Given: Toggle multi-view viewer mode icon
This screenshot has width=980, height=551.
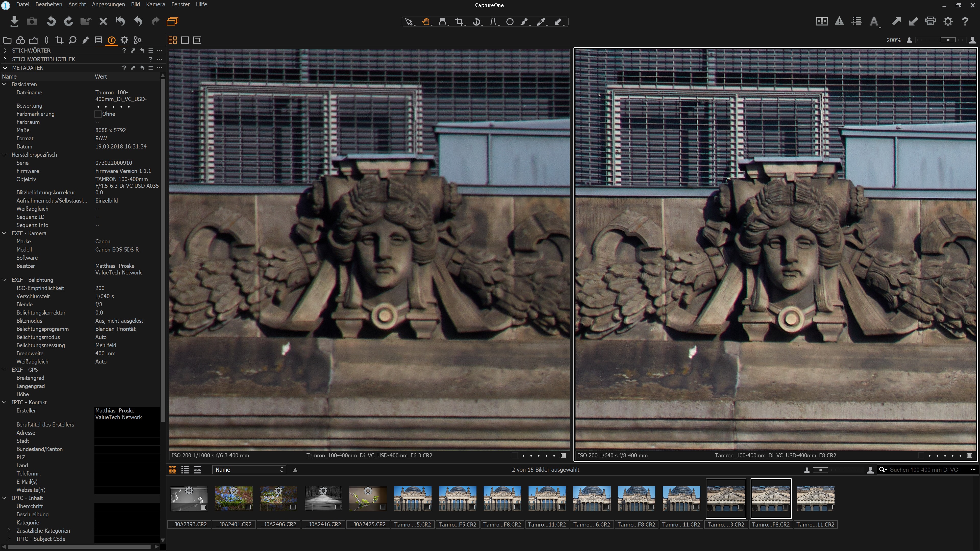Looking at the screenshot, I should (172, 40).
